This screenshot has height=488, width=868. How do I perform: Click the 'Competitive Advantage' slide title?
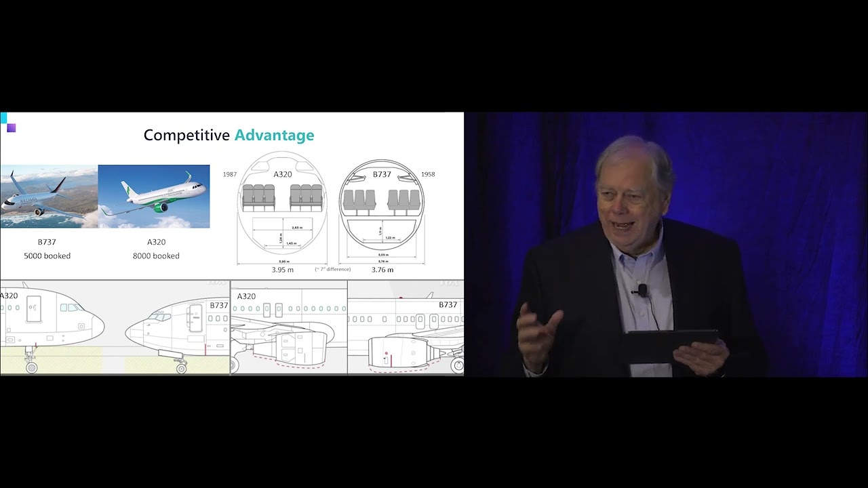pos(229,135)
